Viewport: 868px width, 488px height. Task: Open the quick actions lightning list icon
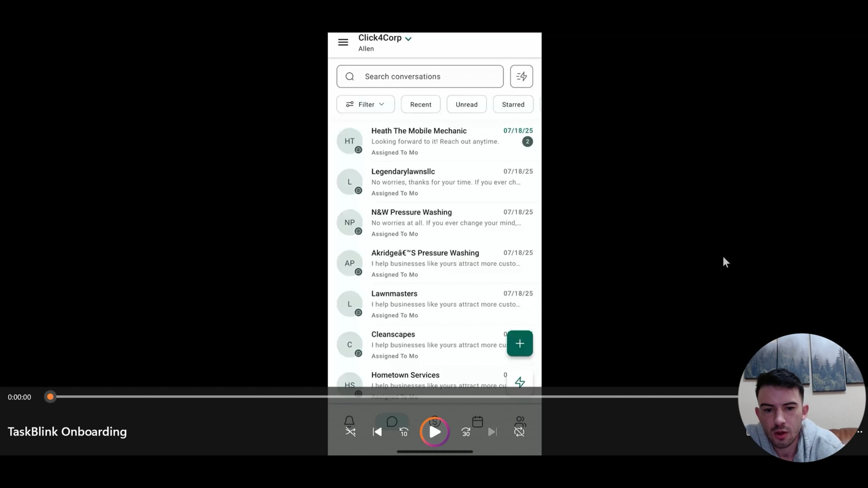(521, 76)
